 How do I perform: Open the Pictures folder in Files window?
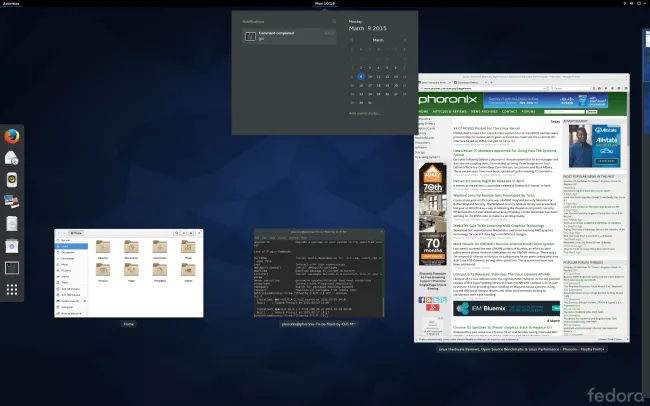click(103, 272)
